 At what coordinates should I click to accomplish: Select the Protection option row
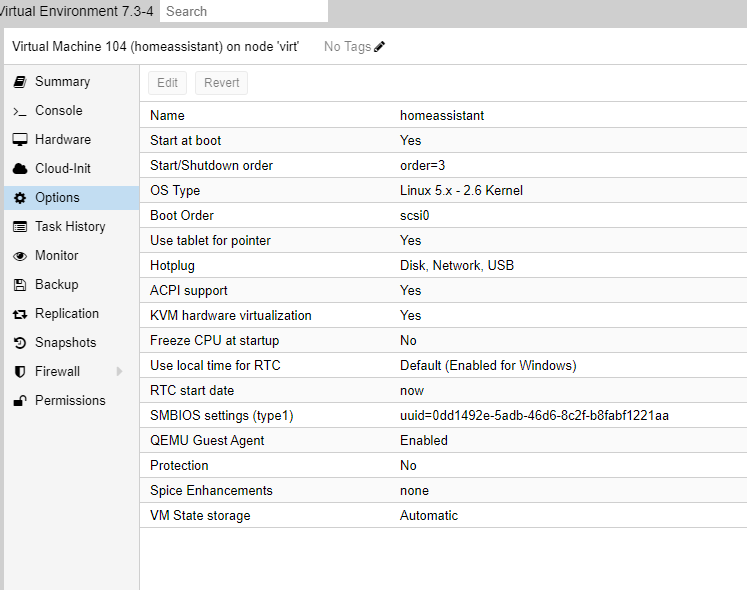coord(443,465)
